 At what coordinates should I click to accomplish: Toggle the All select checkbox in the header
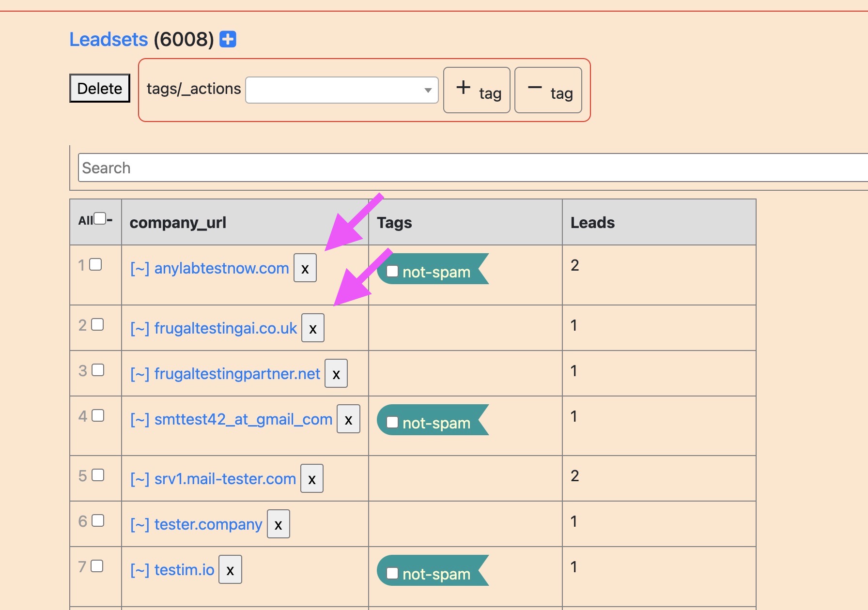pos(100,219)
